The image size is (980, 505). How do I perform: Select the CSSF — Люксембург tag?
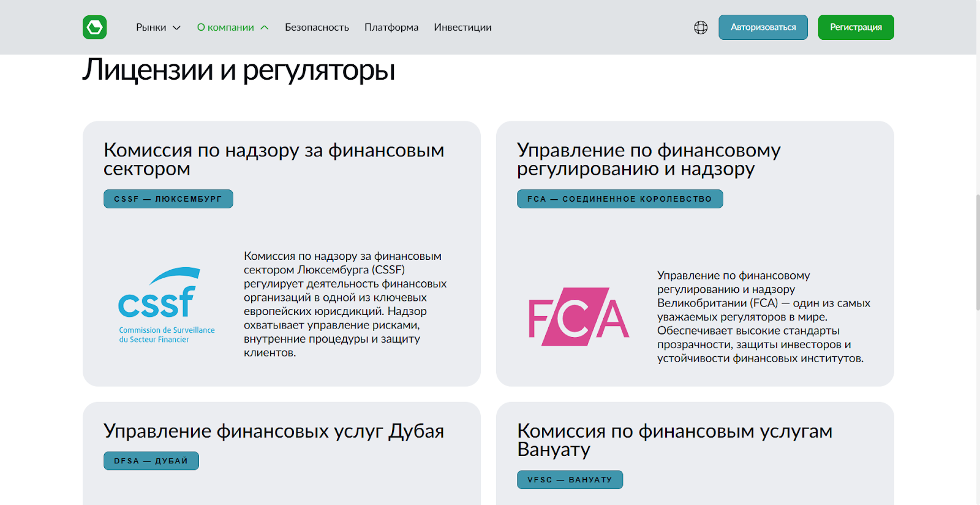click(168, 199)
